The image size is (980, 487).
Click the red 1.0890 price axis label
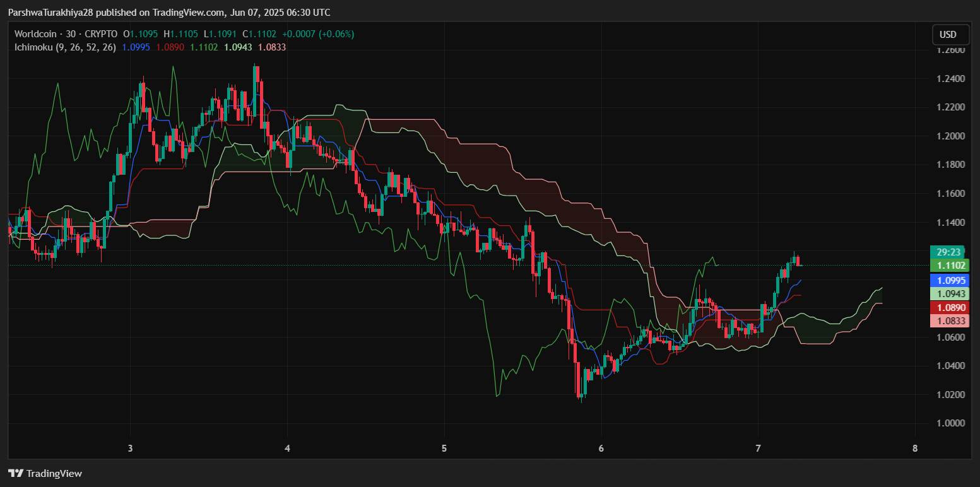coord(948,308)
